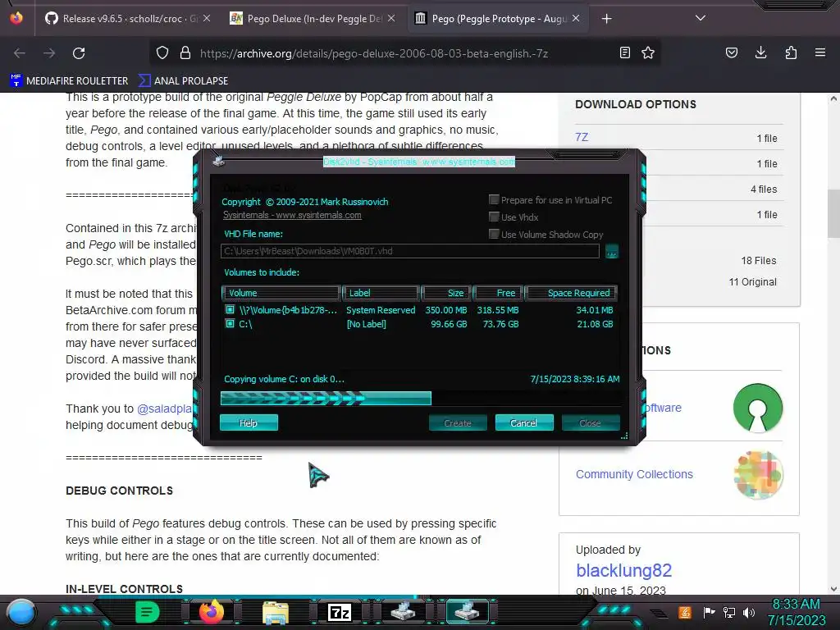Open a new Firefox tab
Viewport: 840px width, 630px height.
pos(606,19)
